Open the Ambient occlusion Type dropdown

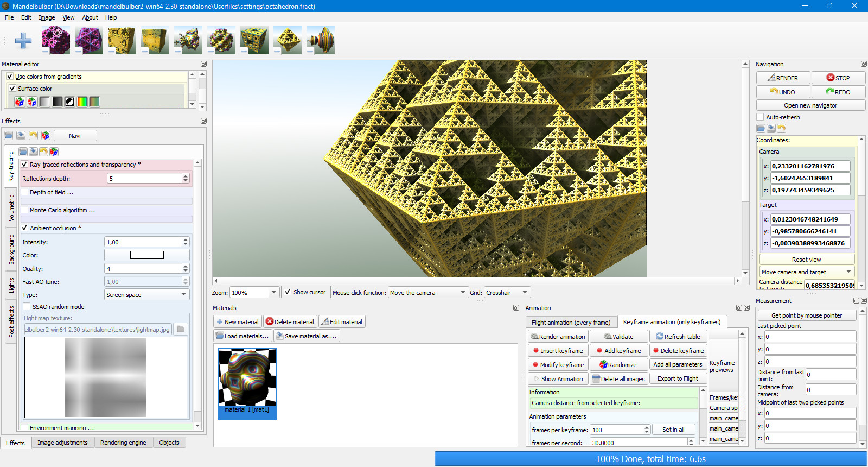pos(147,295)
